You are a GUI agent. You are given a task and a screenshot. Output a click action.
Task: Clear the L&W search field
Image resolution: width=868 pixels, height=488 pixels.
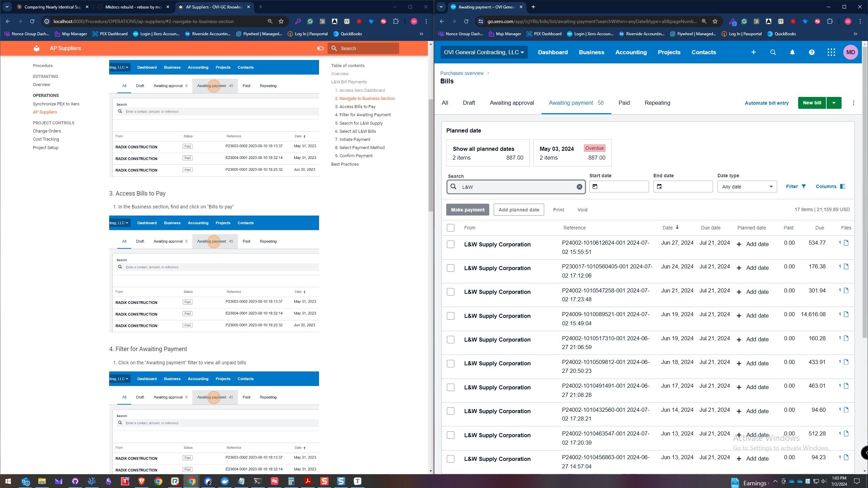coord(579,187)
